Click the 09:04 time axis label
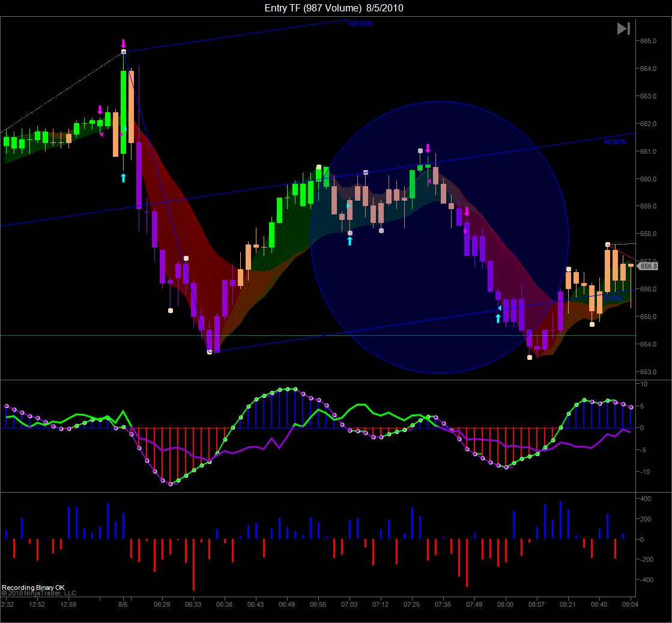The height and width of the screenshot is (623, 672). tap(630, 604)
